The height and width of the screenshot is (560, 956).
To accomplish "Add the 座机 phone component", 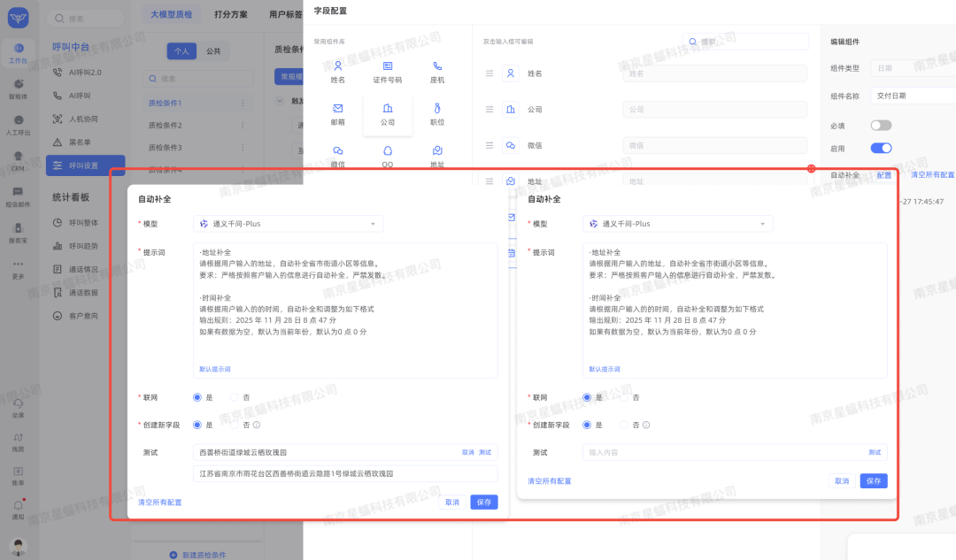I will pyautogui.click(x=437, y=66).
